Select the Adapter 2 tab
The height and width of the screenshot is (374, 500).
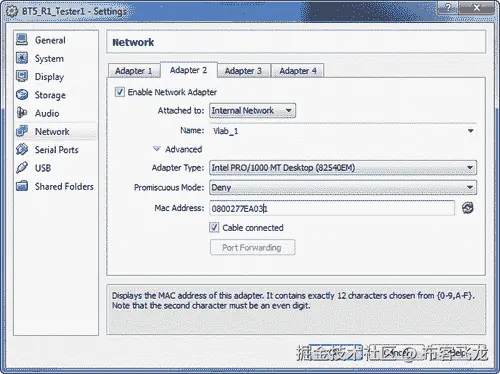point(188,70)
